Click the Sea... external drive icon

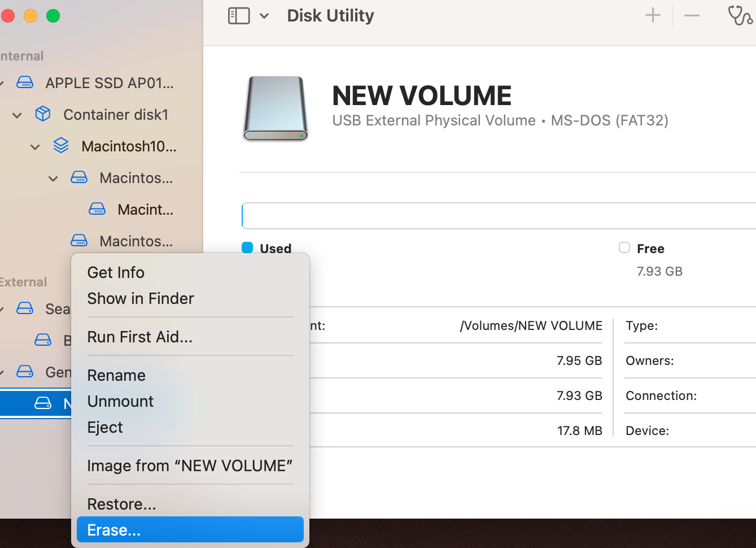point(25,308)
